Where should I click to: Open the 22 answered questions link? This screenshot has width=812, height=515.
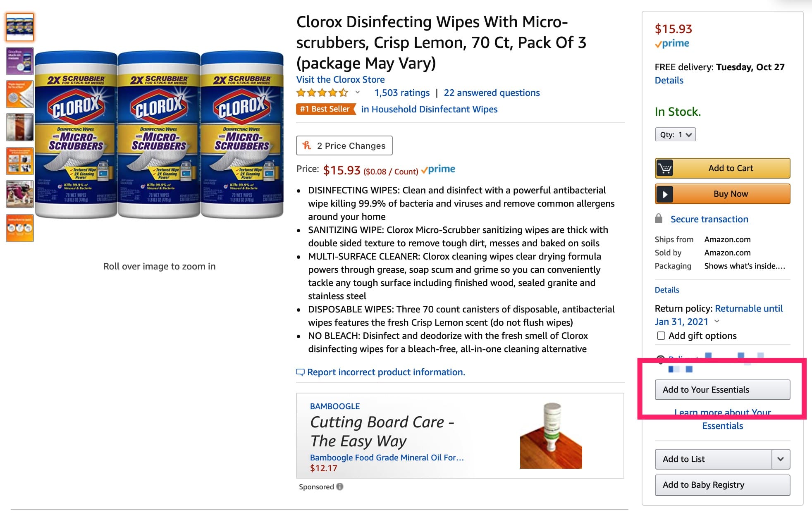(491, 93)
